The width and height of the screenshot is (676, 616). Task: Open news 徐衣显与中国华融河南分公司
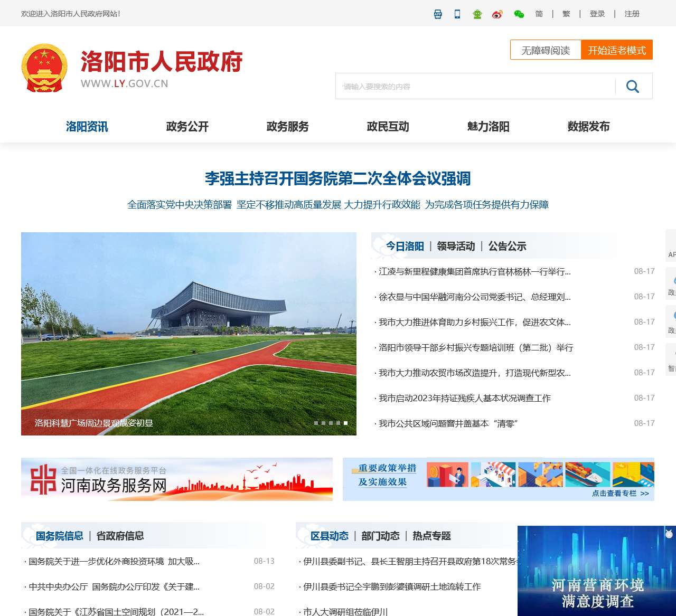pyautogui.click(x=474, y=297)
